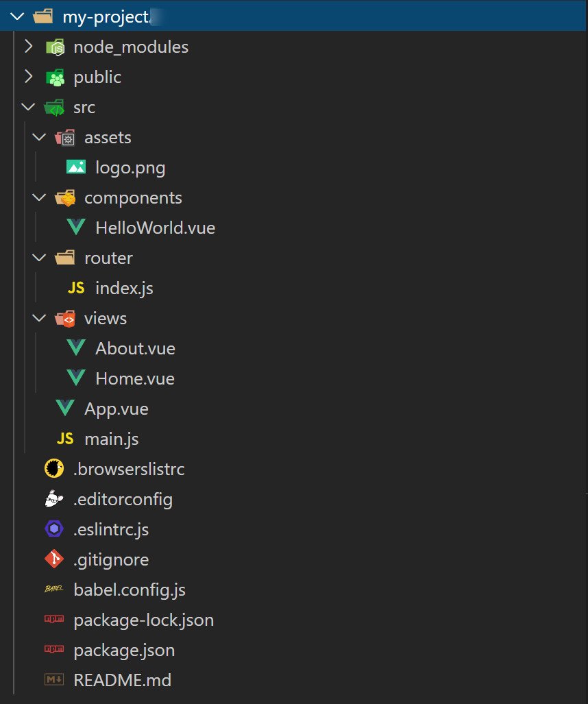Open main.js file
This screenshot has height=704, width=588.
click(111, 439)
